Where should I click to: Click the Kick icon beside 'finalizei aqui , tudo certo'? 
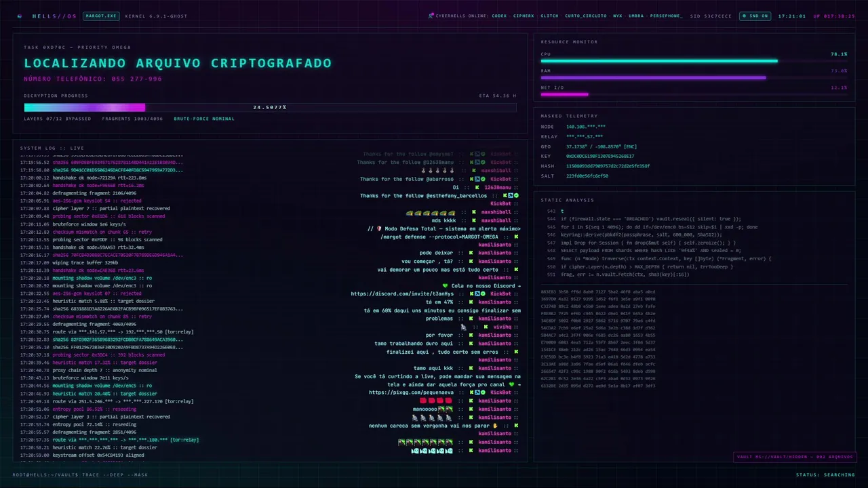click(516, 352)
